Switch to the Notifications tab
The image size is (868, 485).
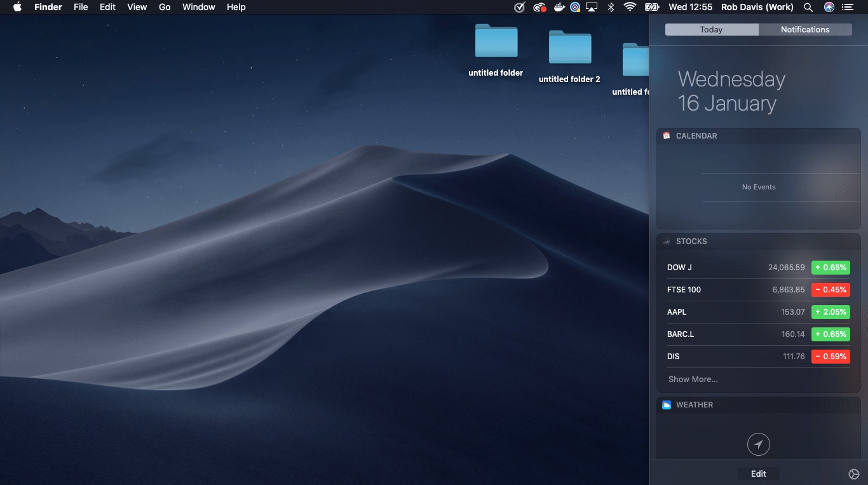[805, 29]
